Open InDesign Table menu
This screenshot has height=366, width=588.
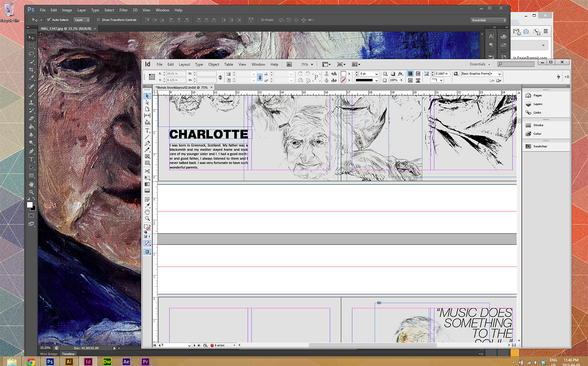(229, 65)
